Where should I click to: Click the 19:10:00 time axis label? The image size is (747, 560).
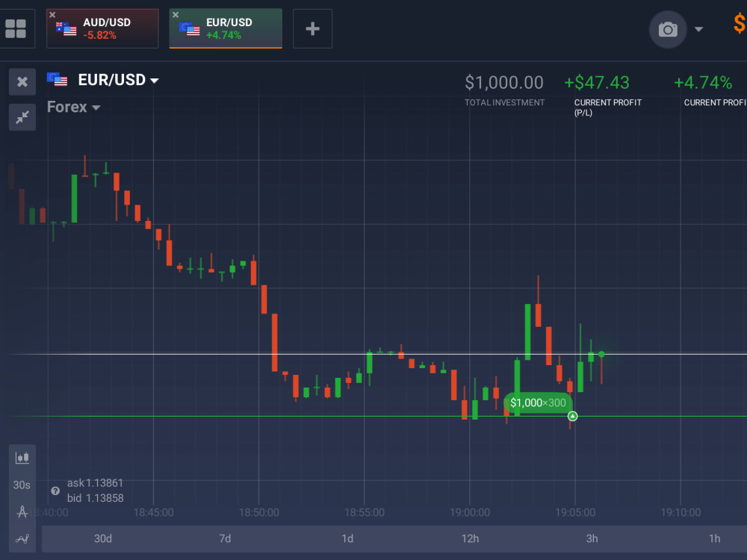[681, 512]
